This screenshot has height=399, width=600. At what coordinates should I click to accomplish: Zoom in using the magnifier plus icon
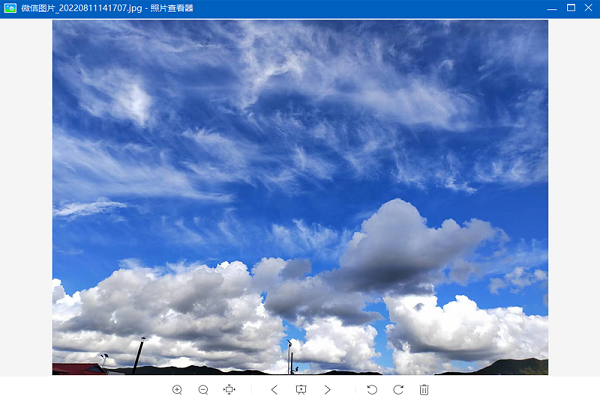coord(177,389)
